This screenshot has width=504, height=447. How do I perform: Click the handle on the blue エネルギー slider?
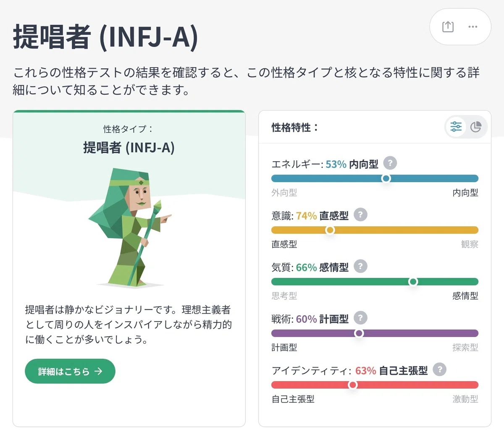pyautogui.click(x=386, y=178)
